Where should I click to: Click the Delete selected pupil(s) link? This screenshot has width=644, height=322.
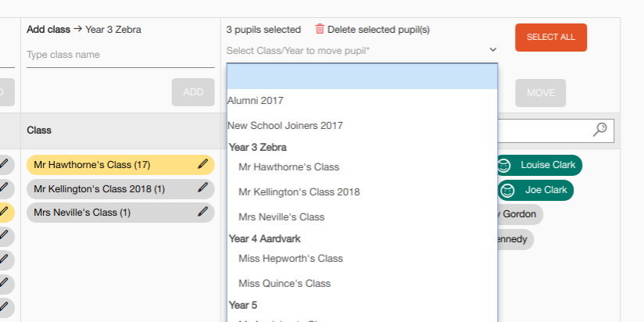tap(378, 30)
